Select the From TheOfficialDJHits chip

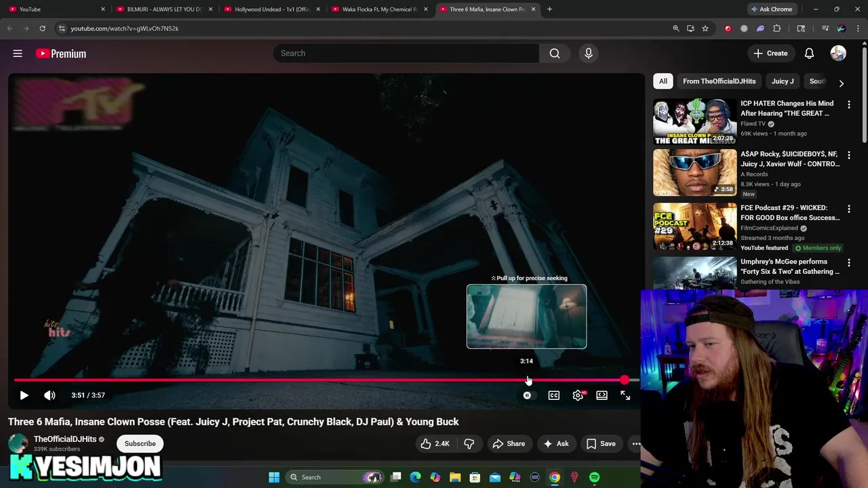719,81
